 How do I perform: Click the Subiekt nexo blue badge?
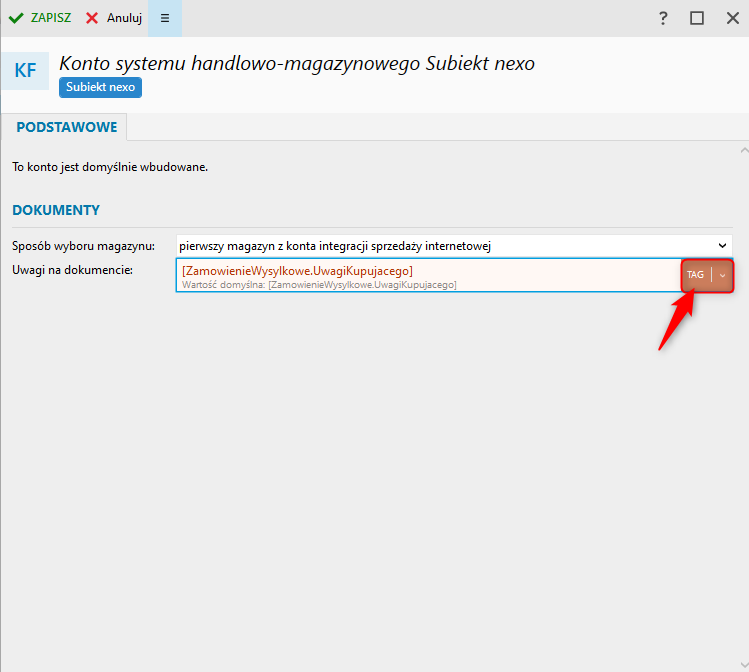[x=100, y=87]
